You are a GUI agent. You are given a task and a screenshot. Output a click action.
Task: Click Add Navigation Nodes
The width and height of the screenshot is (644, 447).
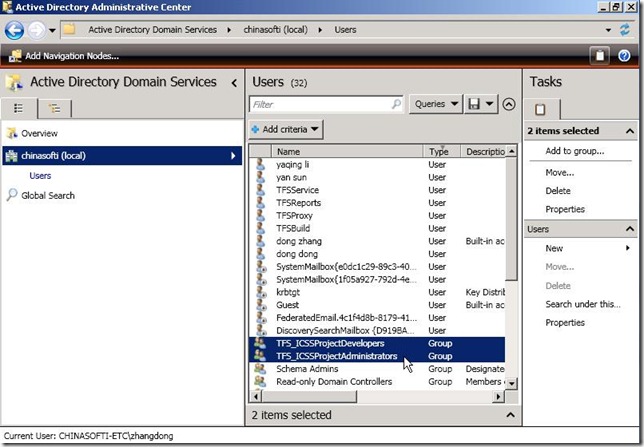[64, 56]
